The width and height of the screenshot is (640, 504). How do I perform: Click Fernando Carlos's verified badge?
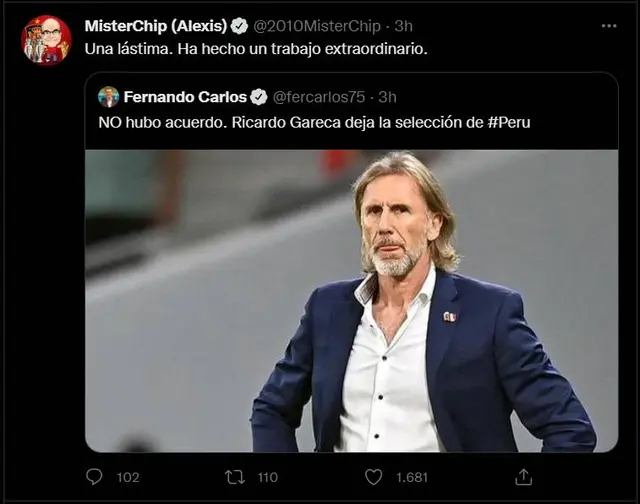point(258,97)
